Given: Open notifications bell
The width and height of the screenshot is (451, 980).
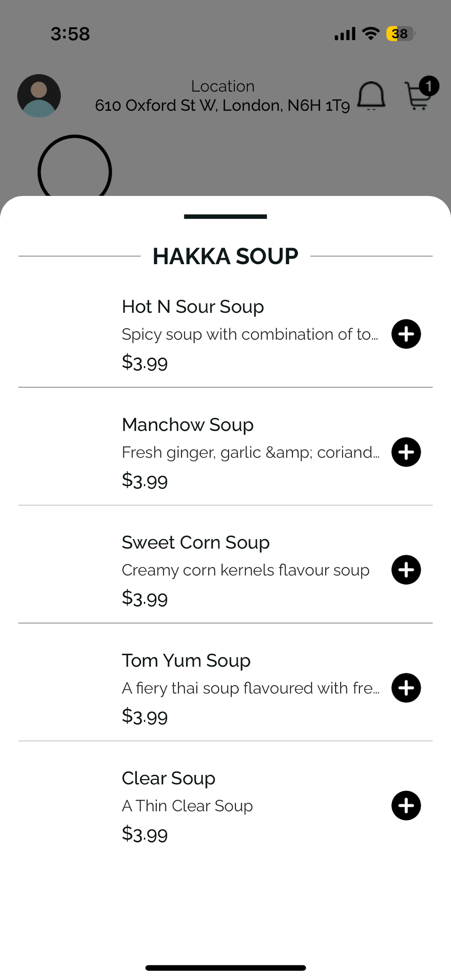Looking at the screenshot, I should coord(371,95).
